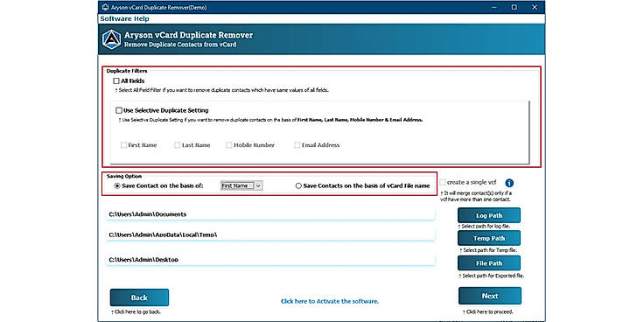Click the 'Select path for Temp file.' hint

pos(490,250)
